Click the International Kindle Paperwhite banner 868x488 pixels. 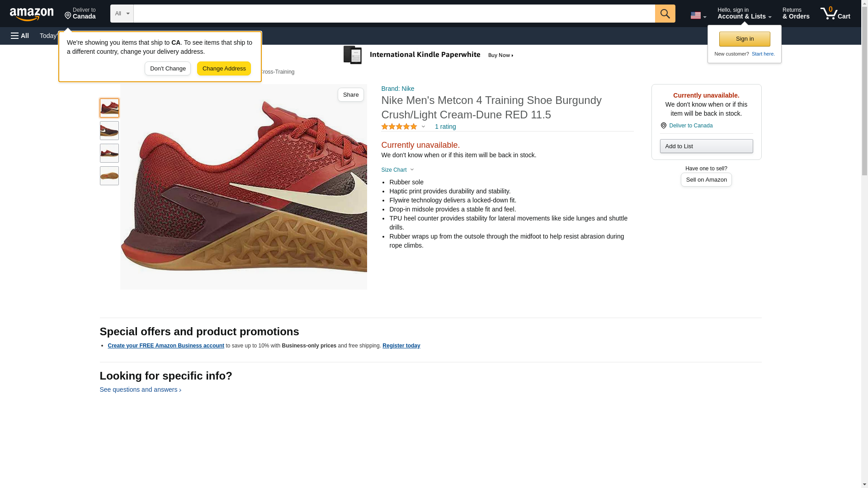click(429, 55)
